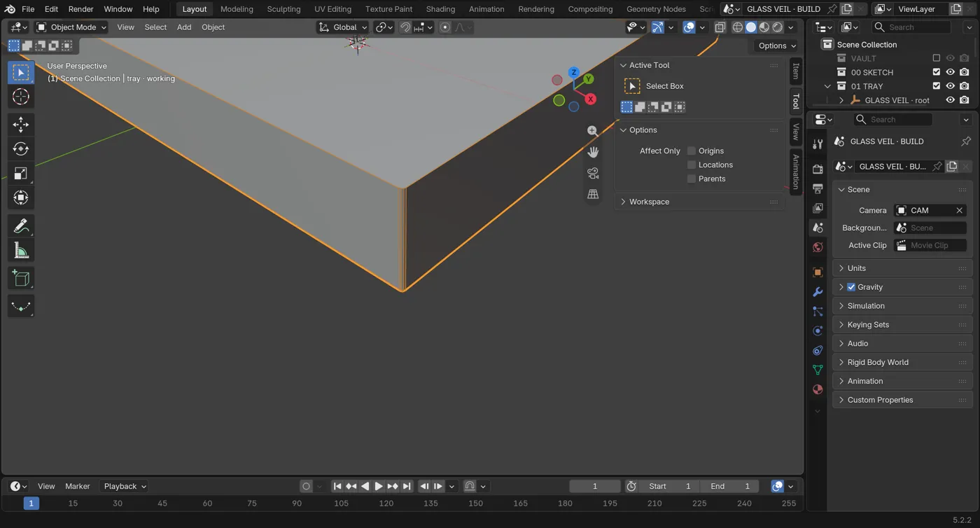
Task: Select the Cursor tool in the toolbar
Action: pos(21,97)
